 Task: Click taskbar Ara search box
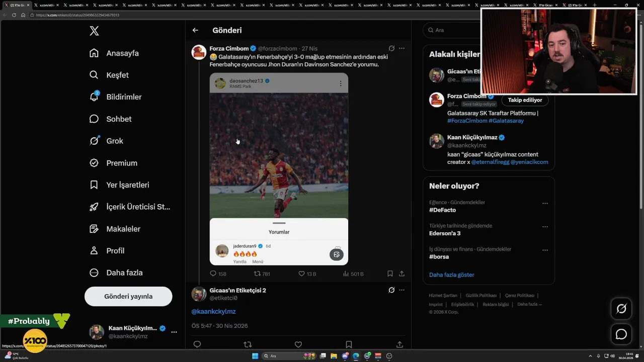coord(289,356)
